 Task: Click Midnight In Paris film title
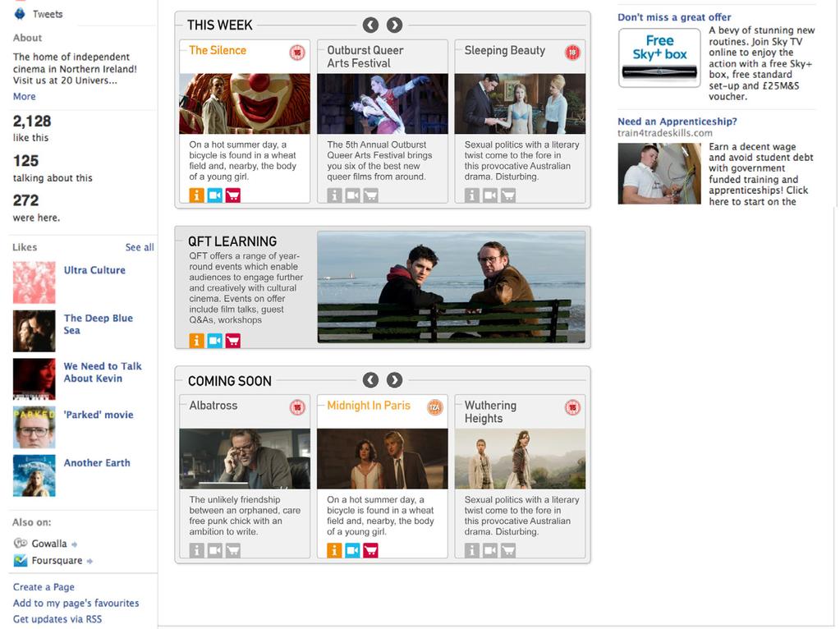coord(369,406)
